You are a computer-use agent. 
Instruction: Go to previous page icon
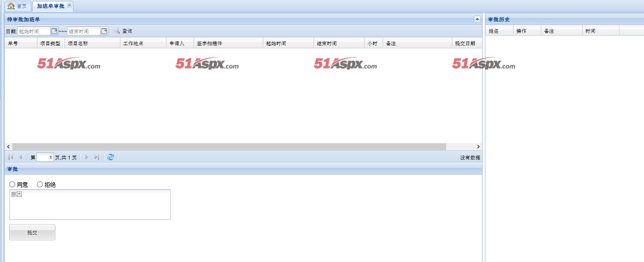tap(20, 157)
